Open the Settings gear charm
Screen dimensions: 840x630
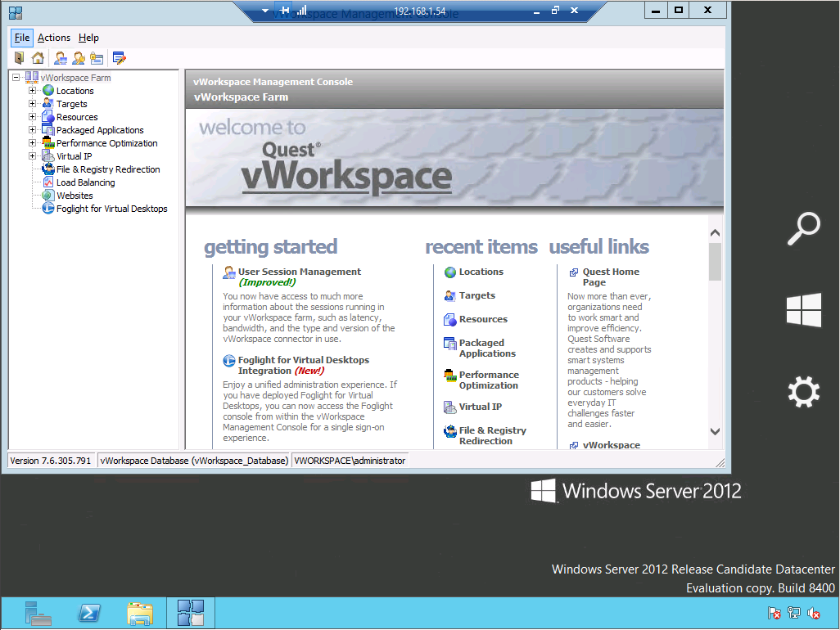click(x=804, y=392)
